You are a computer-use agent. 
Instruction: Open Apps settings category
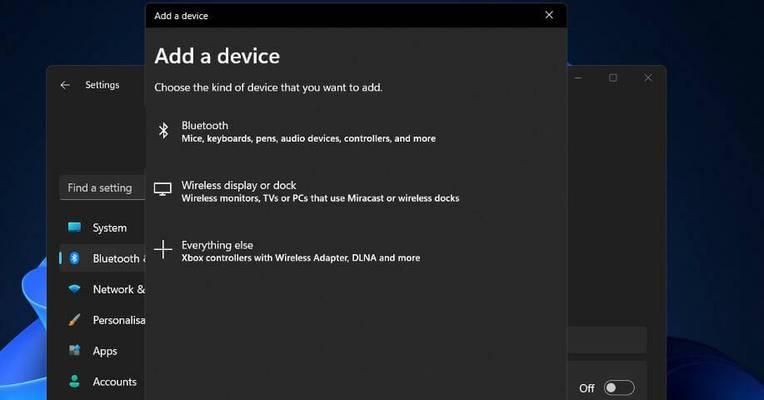(102, 350)
